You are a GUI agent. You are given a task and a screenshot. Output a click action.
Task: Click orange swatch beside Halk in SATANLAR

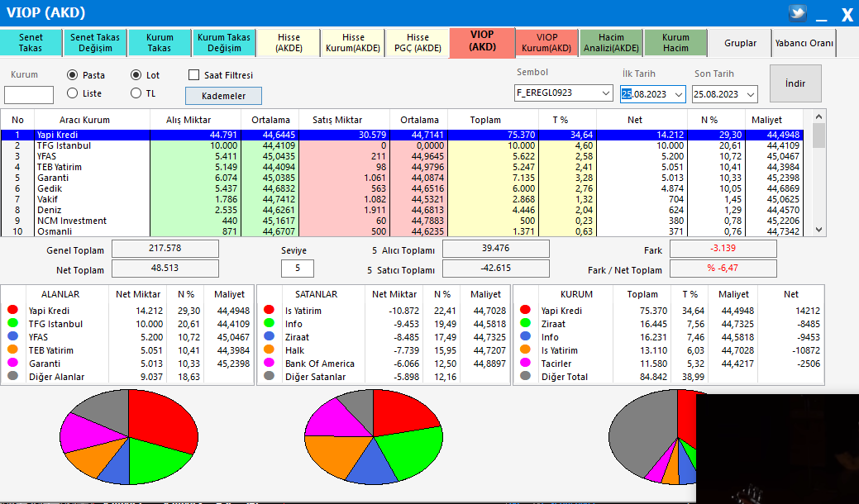pyautogui.click(x=269, y=349)
